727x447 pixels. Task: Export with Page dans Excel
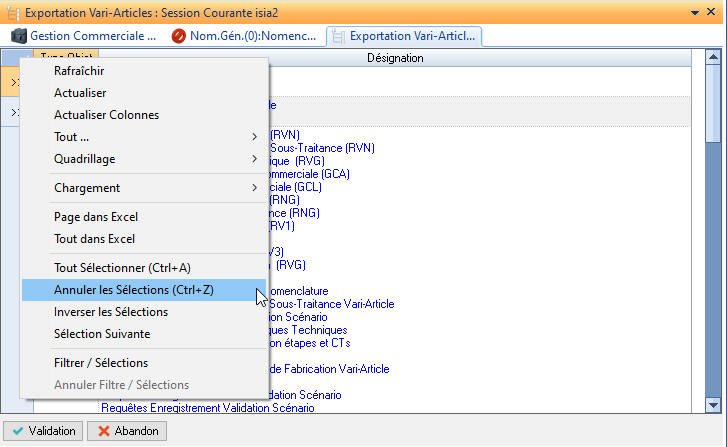tap(96, 217)
